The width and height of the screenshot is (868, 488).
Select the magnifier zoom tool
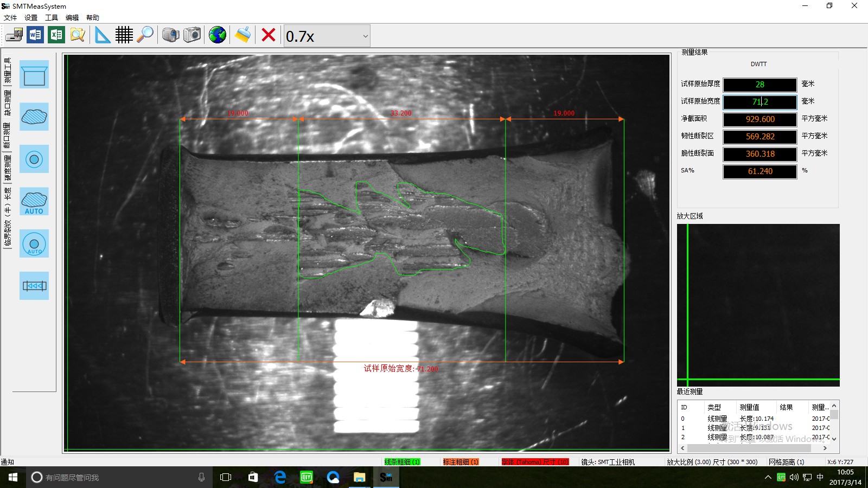pos(145,35)
